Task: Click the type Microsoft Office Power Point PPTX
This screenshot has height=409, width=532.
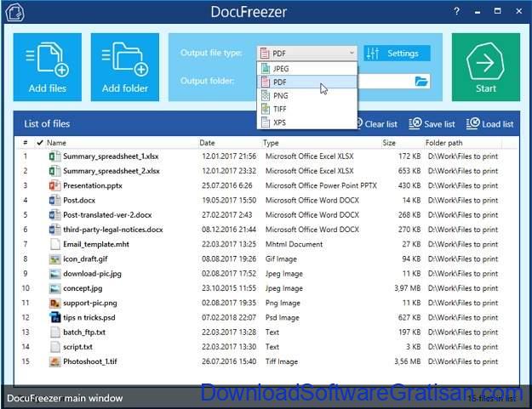Action: tap(321, 185)
